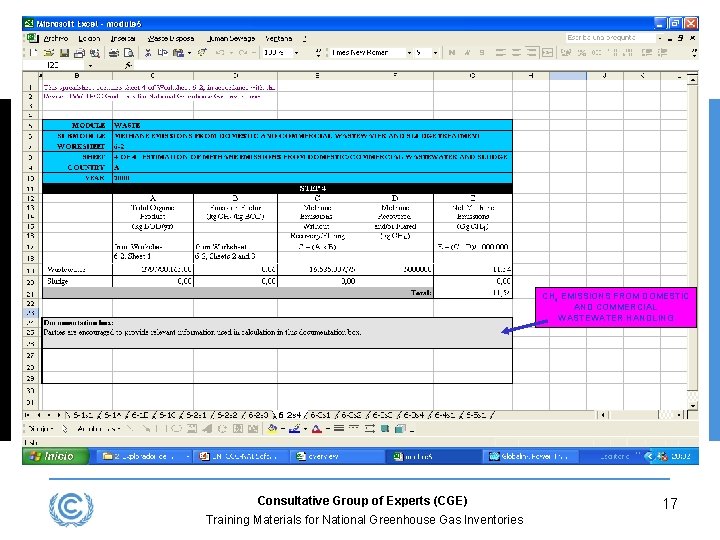Switch to the 6-3s1 sheet tab
The image size is (720, 540).
(x=320, y=415)
